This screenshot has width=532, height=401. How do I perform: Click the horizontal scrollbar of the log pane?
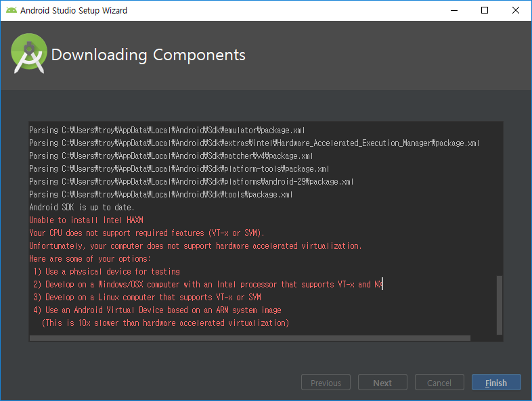click(x=250, y=338)
